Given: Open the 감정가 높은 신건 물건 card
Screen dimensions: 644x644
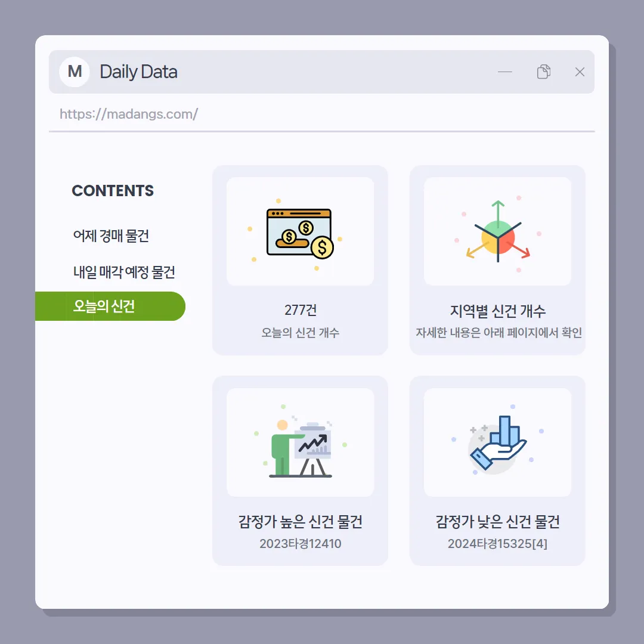Looking at the screenshot, I should 300,470.
